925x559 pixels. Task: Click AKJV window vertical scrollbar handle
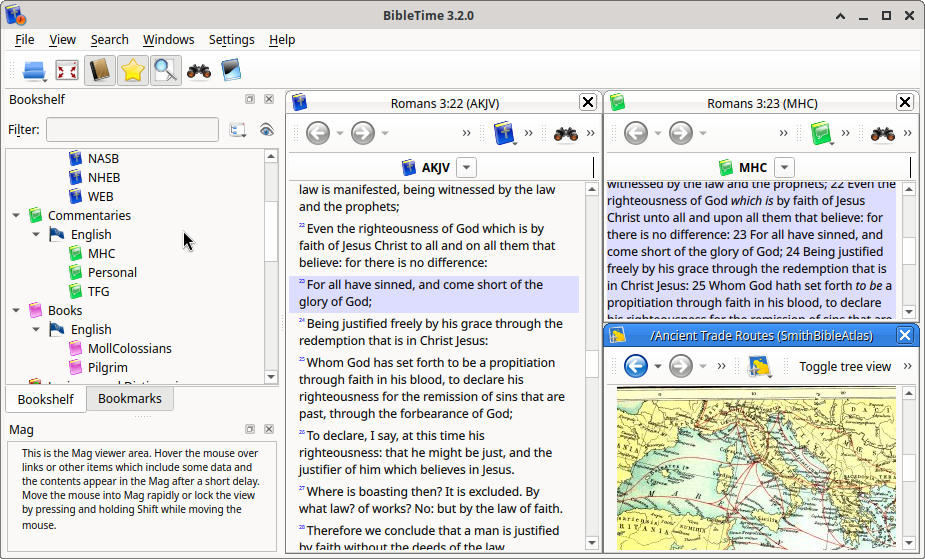(592, 364)
